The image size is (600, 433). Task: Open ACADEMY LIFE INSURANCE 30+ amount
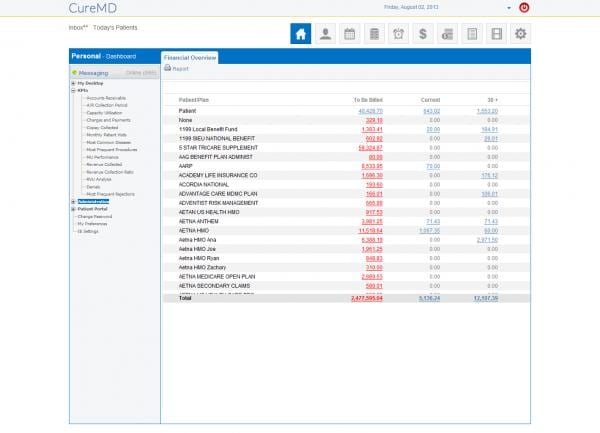click(489, 176)
